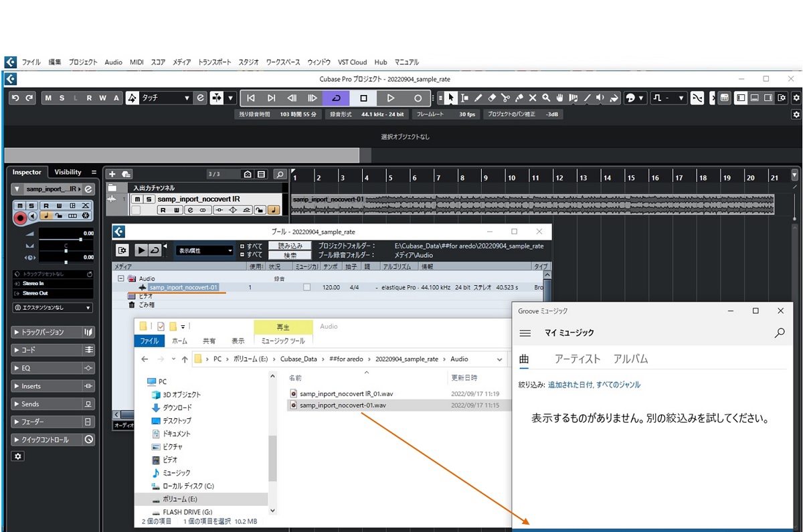This screenshot has width=803, height=532.
Task: Go to next marker in transport
Action: (x=271, y=98)
